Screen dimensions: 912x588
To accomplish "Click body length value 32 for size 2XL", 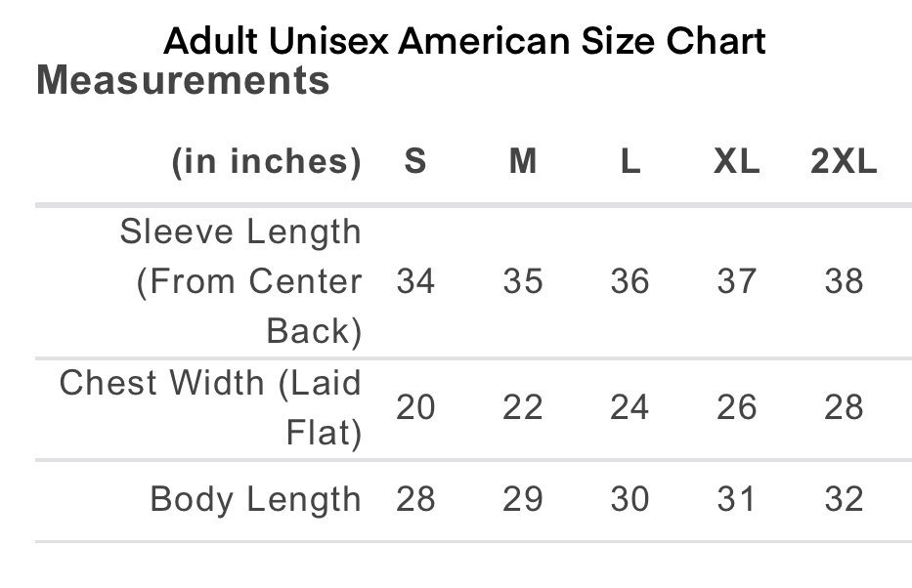I will click(x=844, y=500).
